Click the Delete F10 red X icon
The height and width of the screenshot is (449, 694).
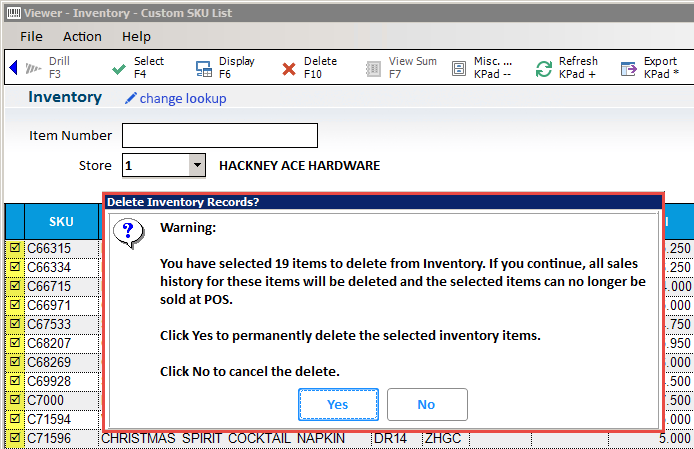pos(289,69)
